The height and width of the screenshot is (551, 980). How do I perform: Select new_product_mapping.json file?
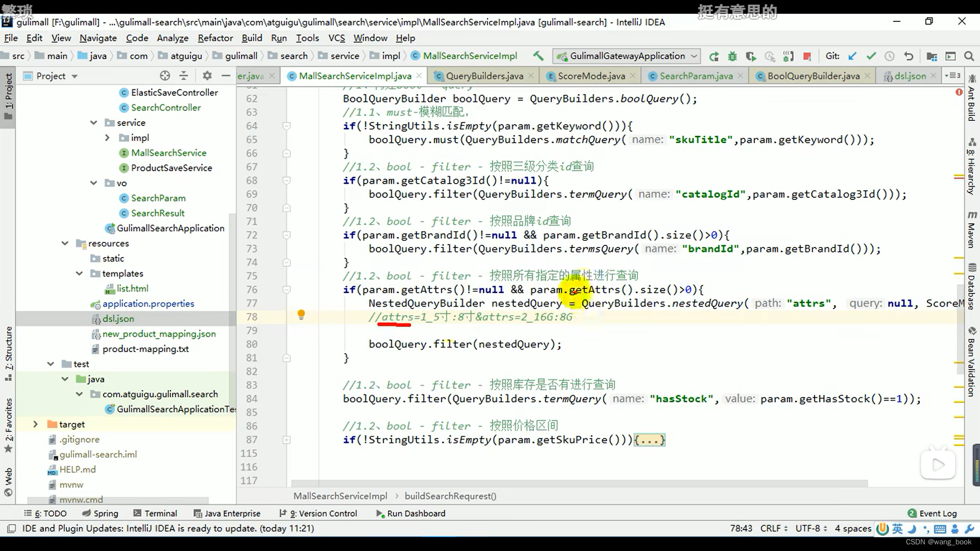pyautogui.click(x=159, y=334)
